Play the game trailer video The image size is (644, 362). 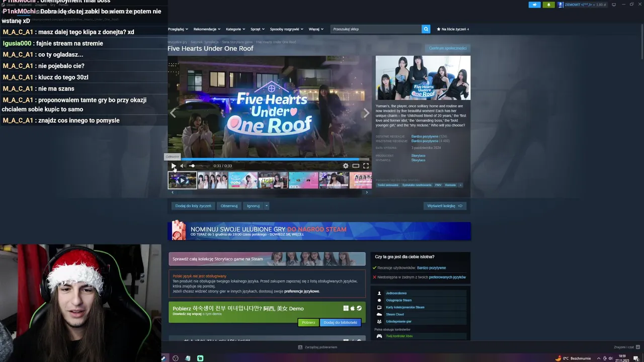(x=174, y=166)
